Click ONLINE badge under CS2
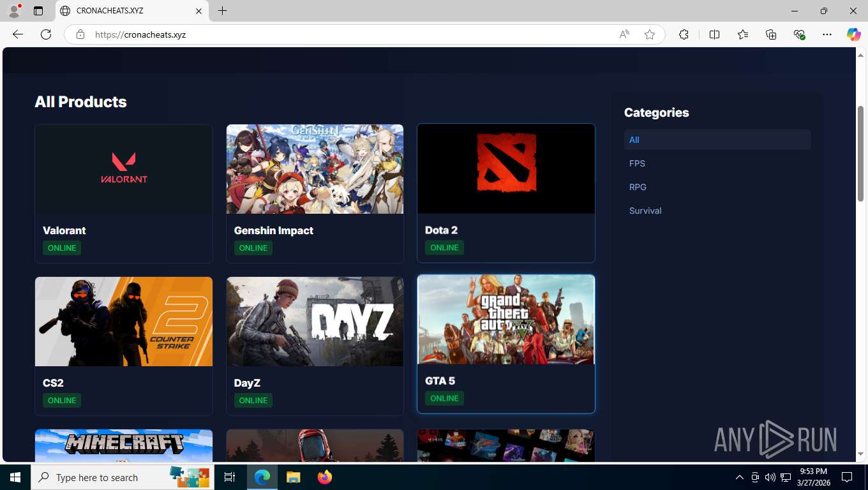868x490 pixels. (x=62, y=400)
